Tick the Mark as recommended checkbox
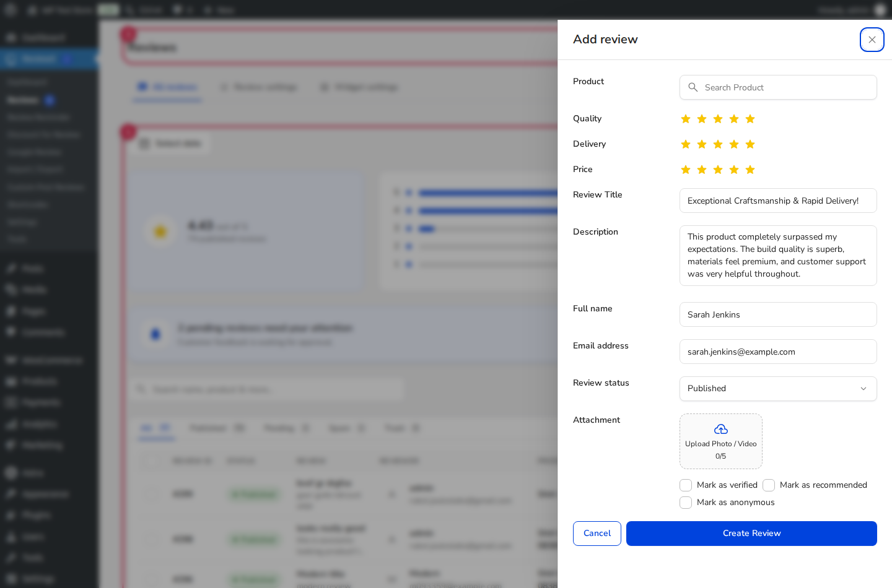Viewport: 892px width, 588px height. 769,485
